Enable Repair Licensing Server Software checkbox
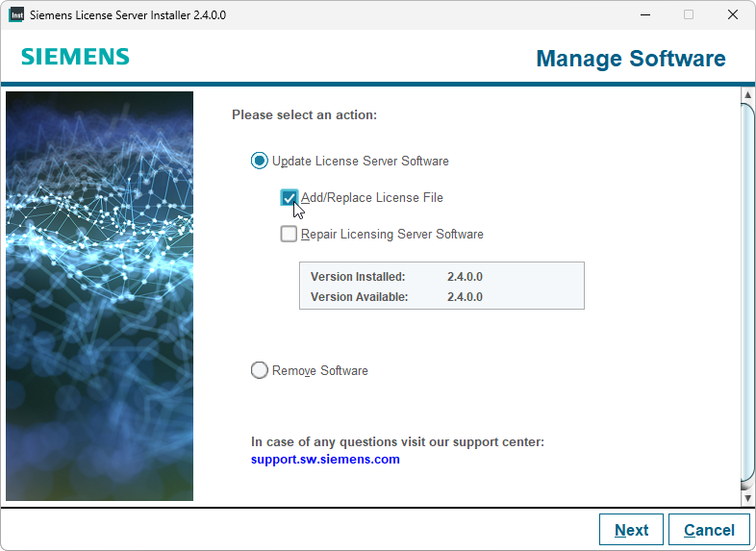This screenshot has width=756, height=551. (289, 234)
